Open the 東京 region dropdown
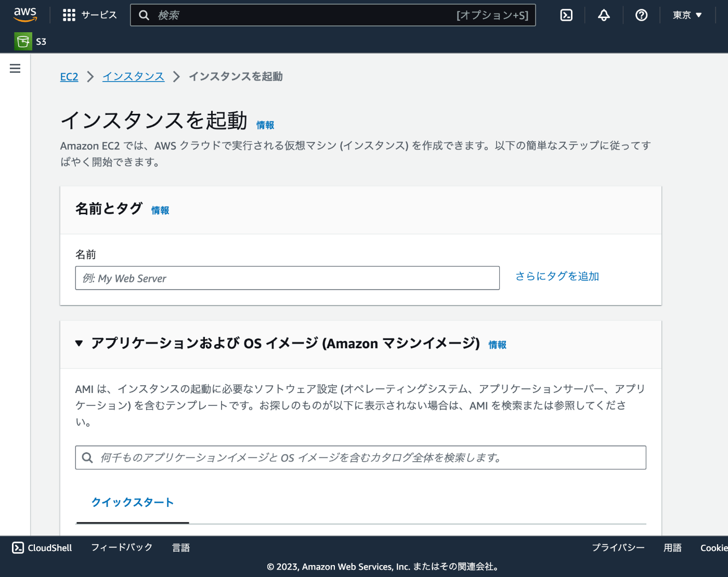 (687, 15)
